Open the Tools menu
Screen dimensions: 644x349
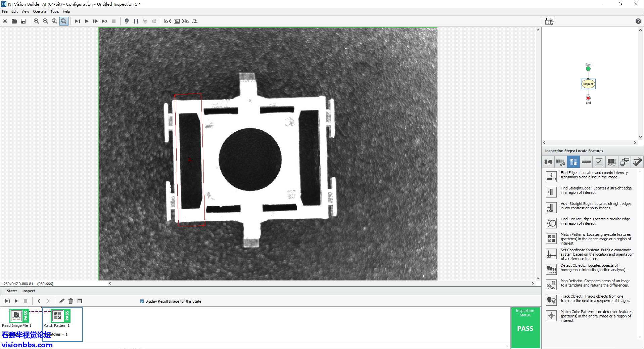pyautogui.click(x=54, y=11)
